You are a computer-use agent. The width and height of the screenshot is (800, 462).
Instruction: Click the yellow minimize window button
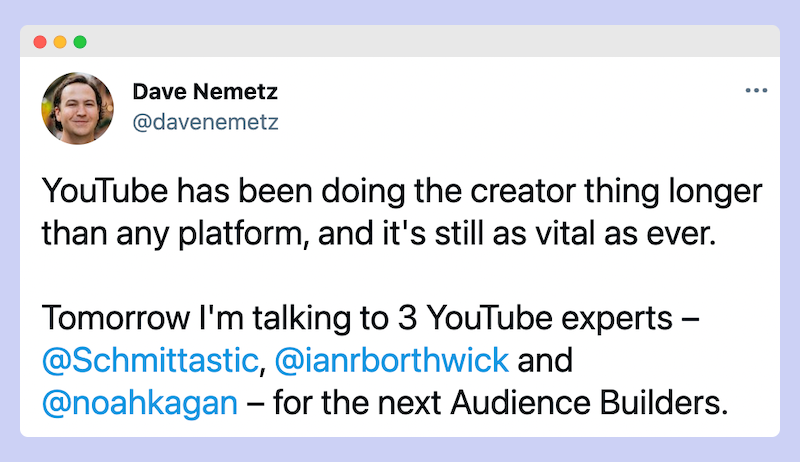point(60,42)
